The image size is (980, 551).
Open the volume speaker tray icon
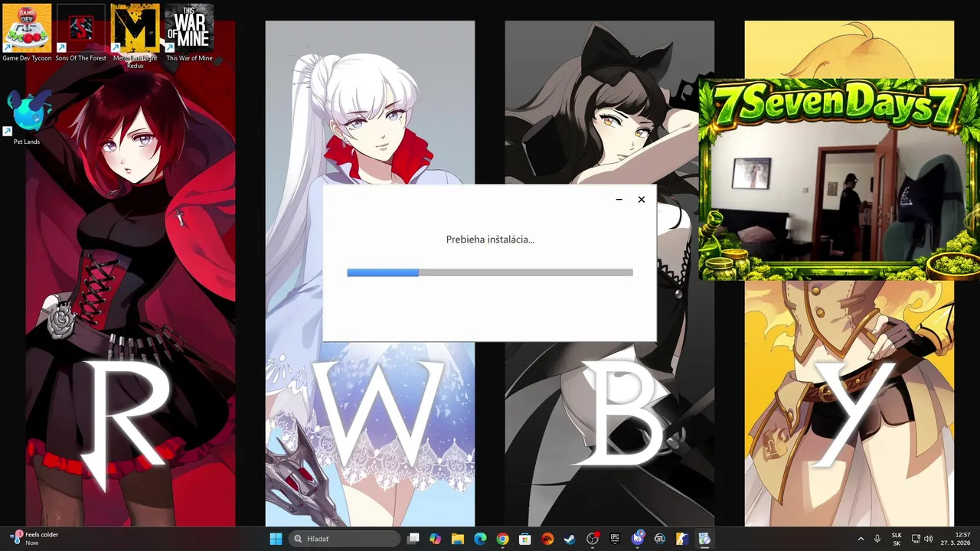(929, 539)
